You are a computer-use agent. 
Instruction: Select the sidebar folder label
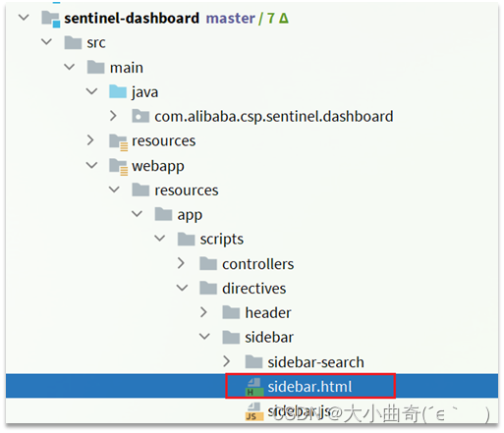click(x=269, y=338)
